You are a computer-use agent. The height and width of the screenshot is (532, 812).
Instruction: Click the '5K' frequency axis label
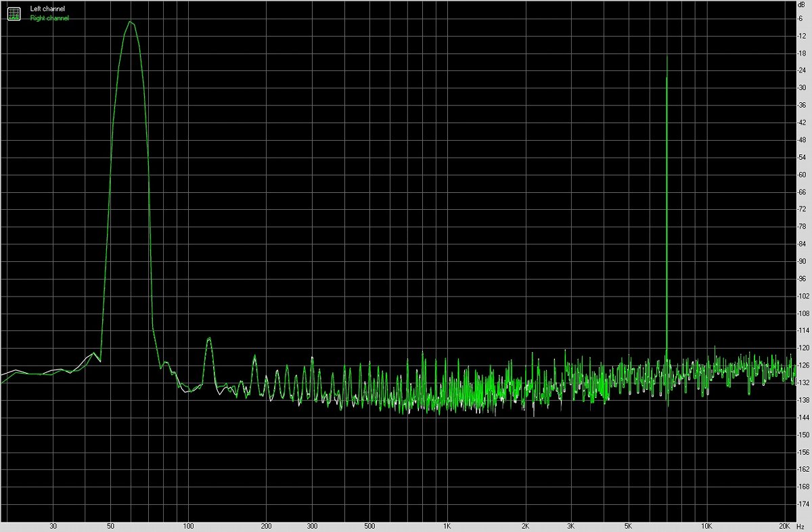pyautogui.click(x=629, y=525)
